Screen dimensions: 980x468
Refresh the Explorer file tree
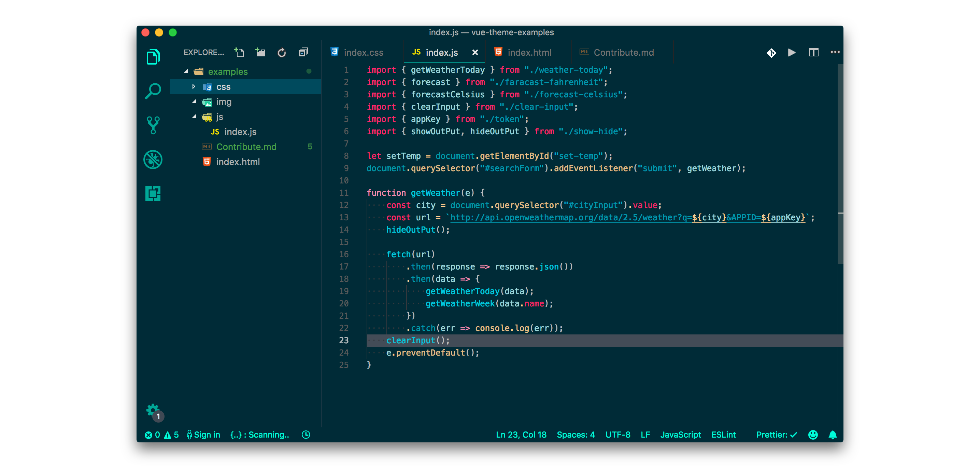[x=282, y=53]
